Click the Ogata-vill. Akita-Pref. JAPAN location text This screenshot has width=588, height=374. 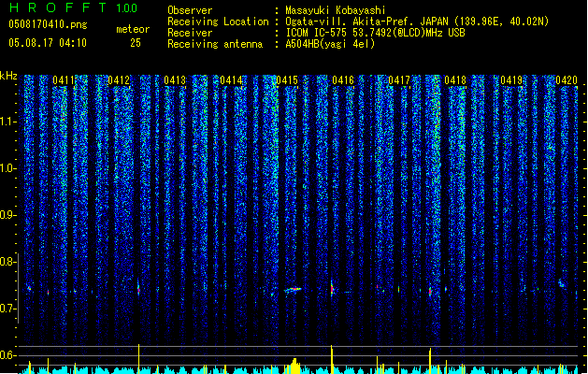(x=367, y=22)
